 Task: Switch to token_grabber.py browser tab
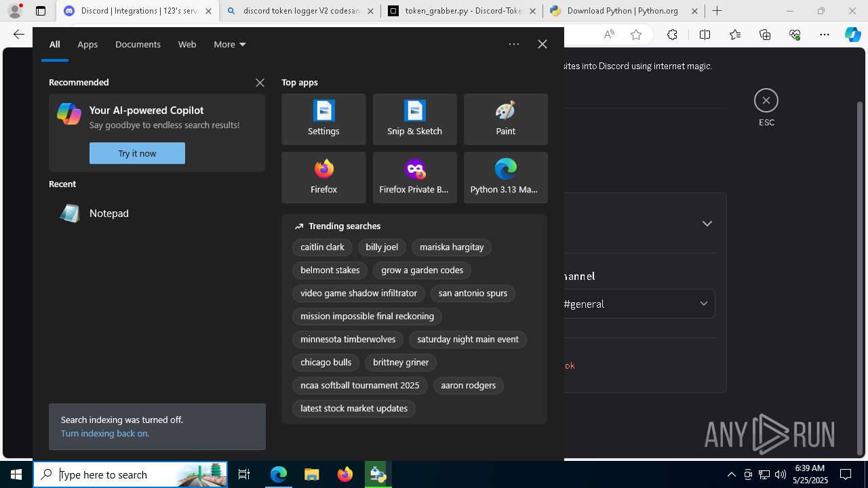pyautogui.click(x=462, y=11)
